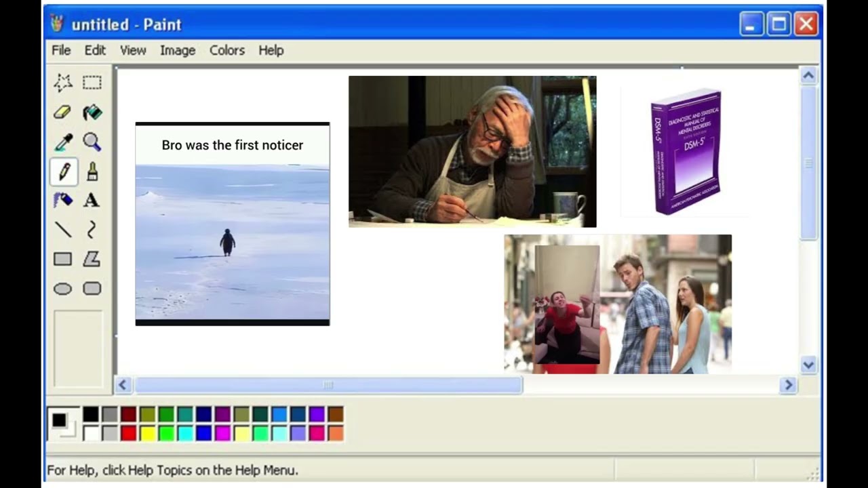Choose the rectangular Select tool
The image size is (868, 488).
92,83
